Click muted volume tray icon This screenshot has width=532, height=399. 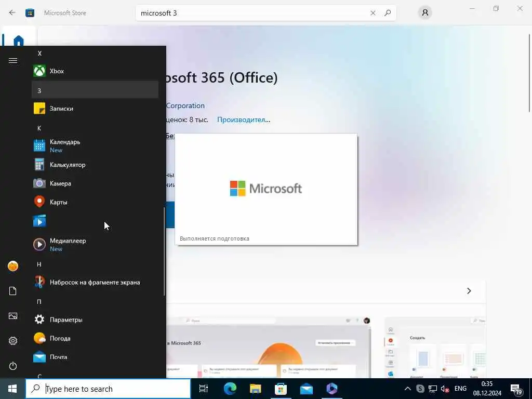[445, 389]
